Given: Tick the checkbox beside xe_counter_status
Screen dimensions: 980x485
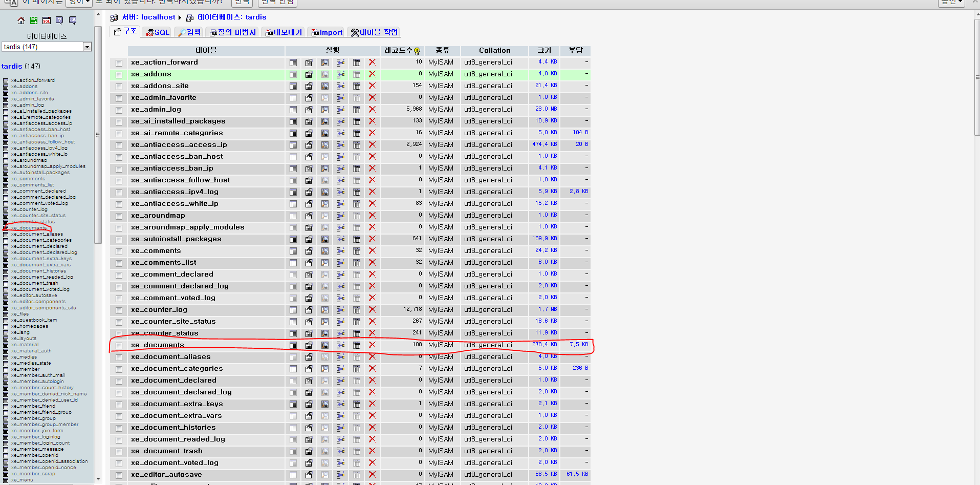Looking at the screenshot, I should [x=118, y=333].
